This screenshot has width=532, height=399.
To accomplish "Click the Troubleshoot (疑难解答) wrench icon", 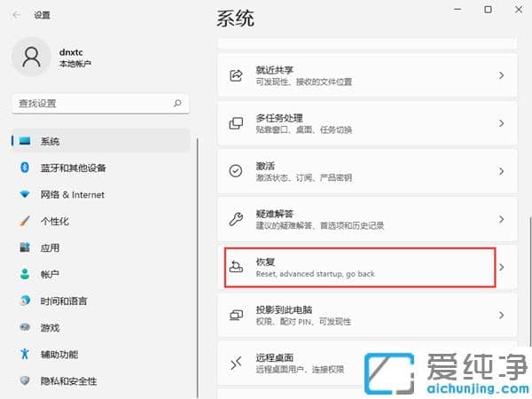I will click(x=236, y=219).
